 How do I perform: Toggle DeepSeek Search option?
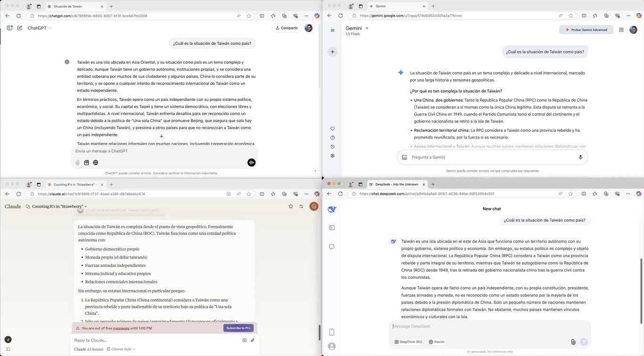[437, 342]
